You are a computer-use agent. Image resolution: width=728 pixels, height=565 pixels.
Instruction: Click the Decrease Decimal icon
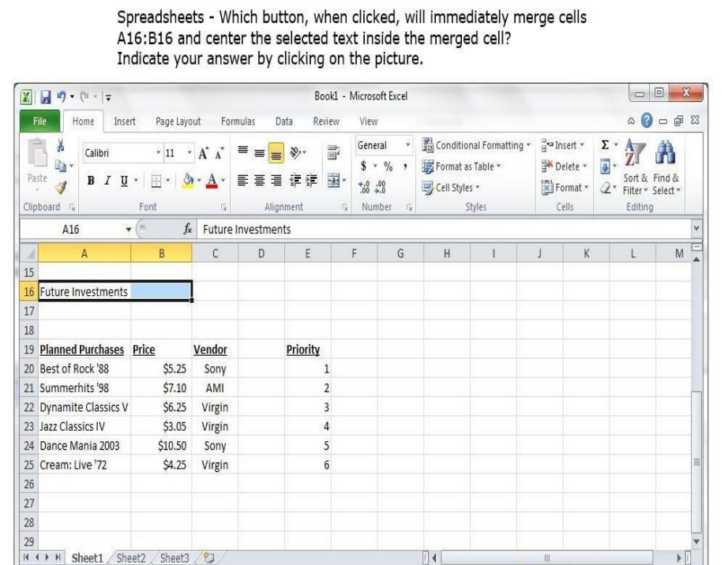coord(381,187)
